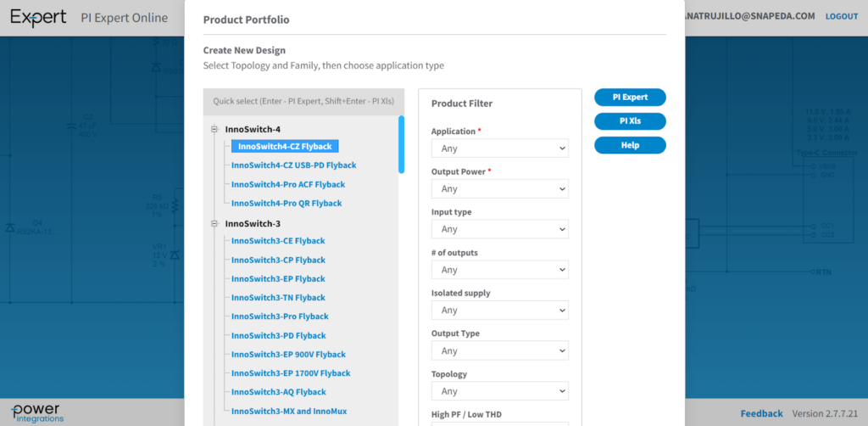Choose InnoSwitch4-Pro ACF Flyback

click(288, 184)
